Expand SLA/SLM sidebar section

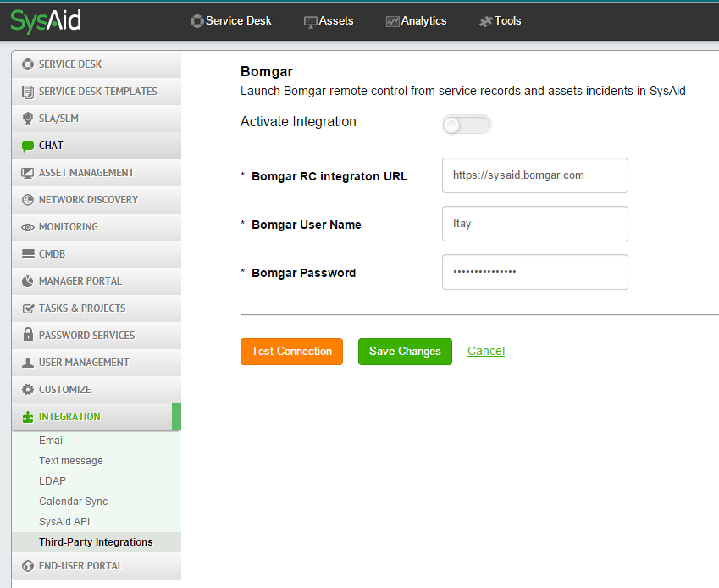[x=97, y=119]
